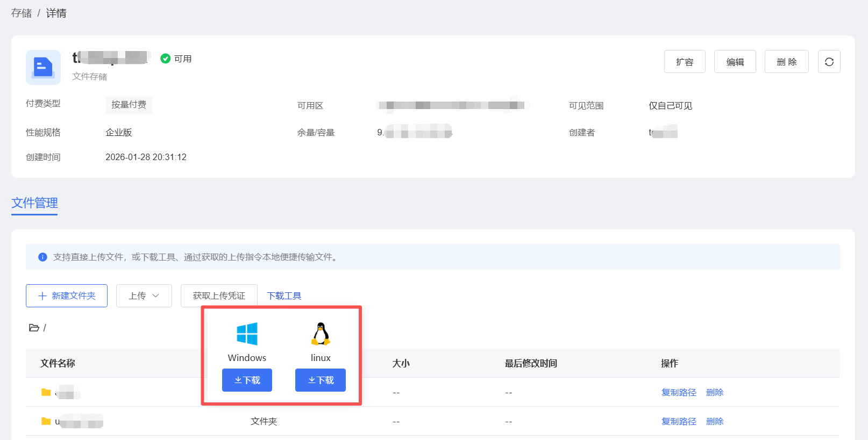Go to 存储 in breadcrumb
The width and height of the screenshot is (868, 440).
click(22, 13)
